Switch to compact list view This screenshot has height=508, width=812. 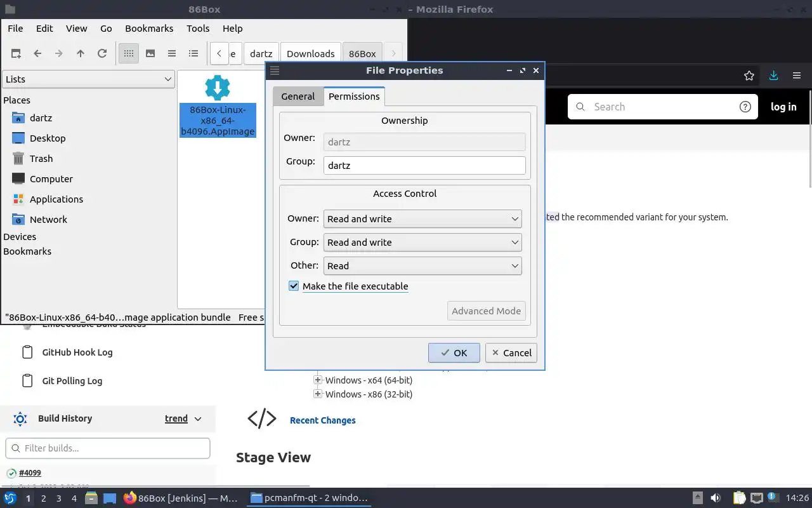(x=172, y=53)
